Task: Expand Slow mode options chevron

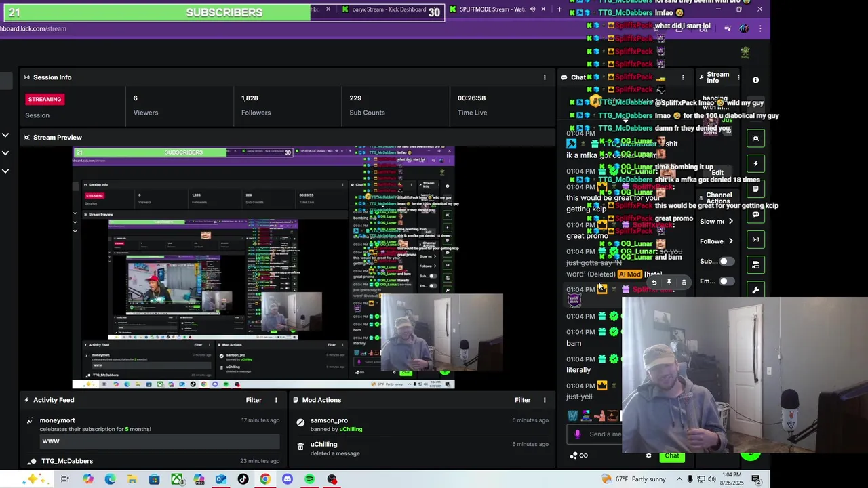Action: (730, 222)
